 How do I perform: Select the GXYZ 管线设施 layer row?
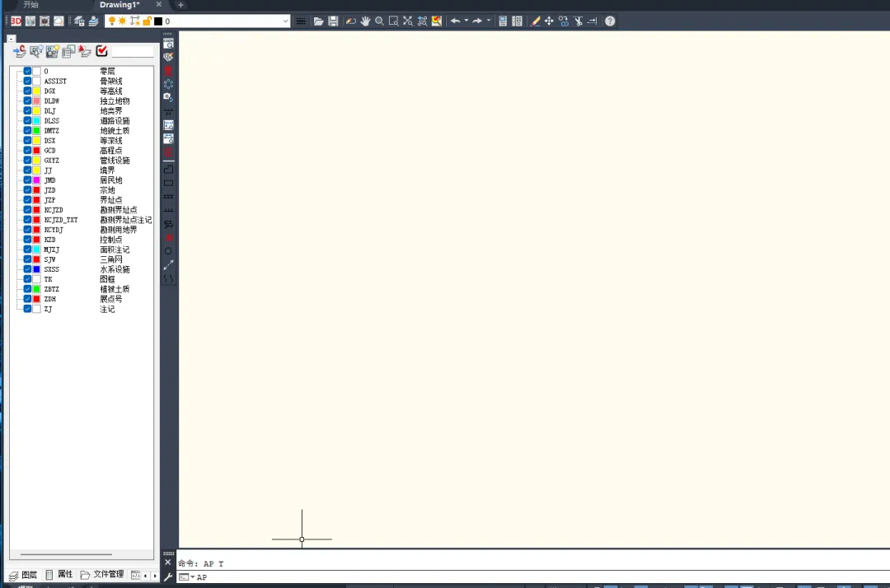[87, 161]
